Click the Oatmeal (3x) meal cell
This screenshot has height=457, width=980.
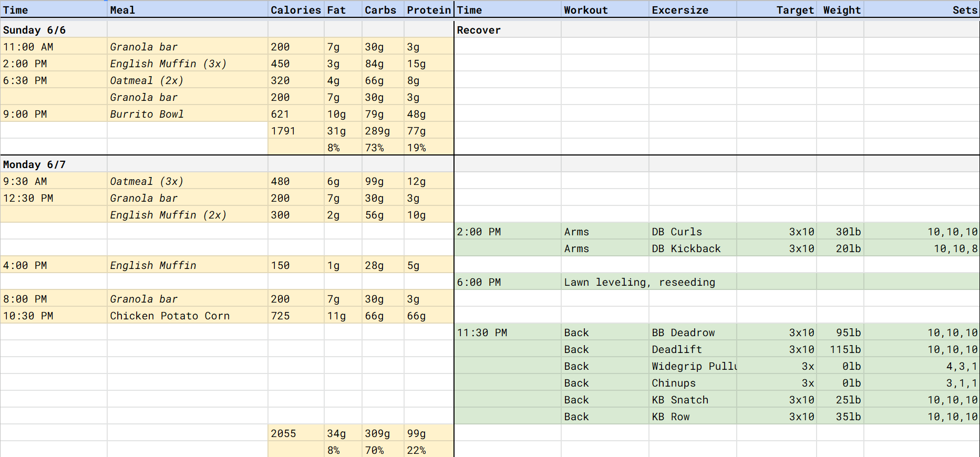tap(188, 181)
